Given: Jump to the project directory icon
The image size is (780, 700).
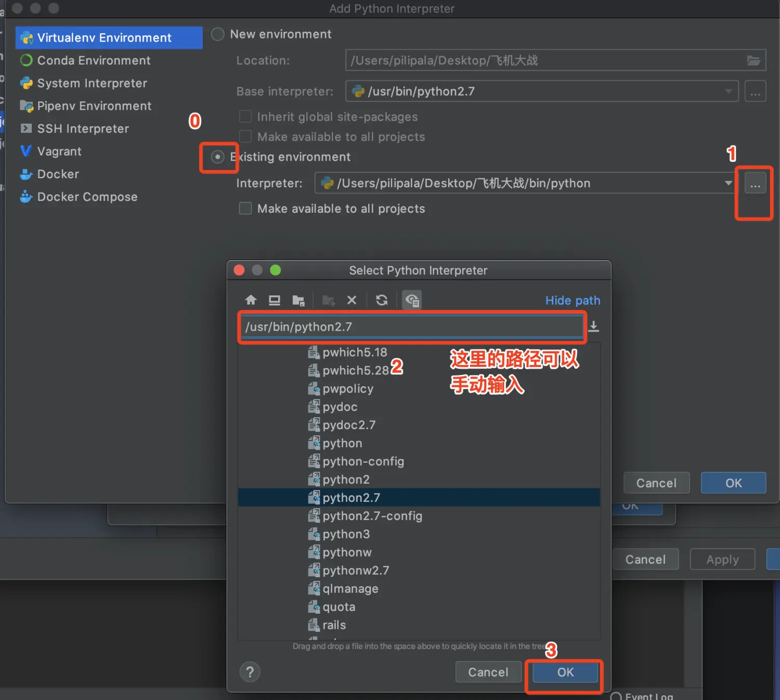Looking at the screenshot, I should tap(298, 300).
